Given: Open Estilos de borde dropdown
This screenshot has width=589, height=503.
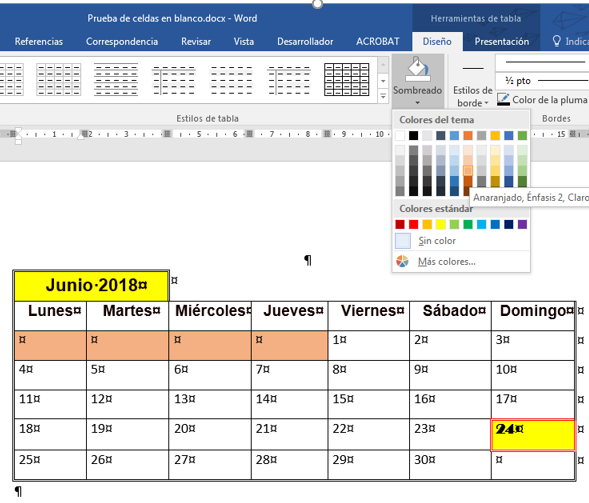Looking at the screenshot, I should [x=473, y=97].
